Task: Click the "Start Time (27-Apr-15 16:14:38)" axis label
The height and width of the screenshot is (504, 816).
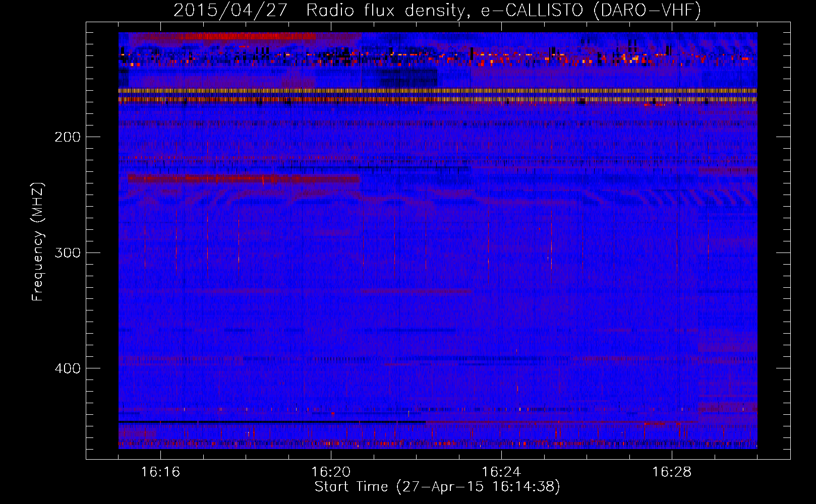Action: [x=437, y=487]
